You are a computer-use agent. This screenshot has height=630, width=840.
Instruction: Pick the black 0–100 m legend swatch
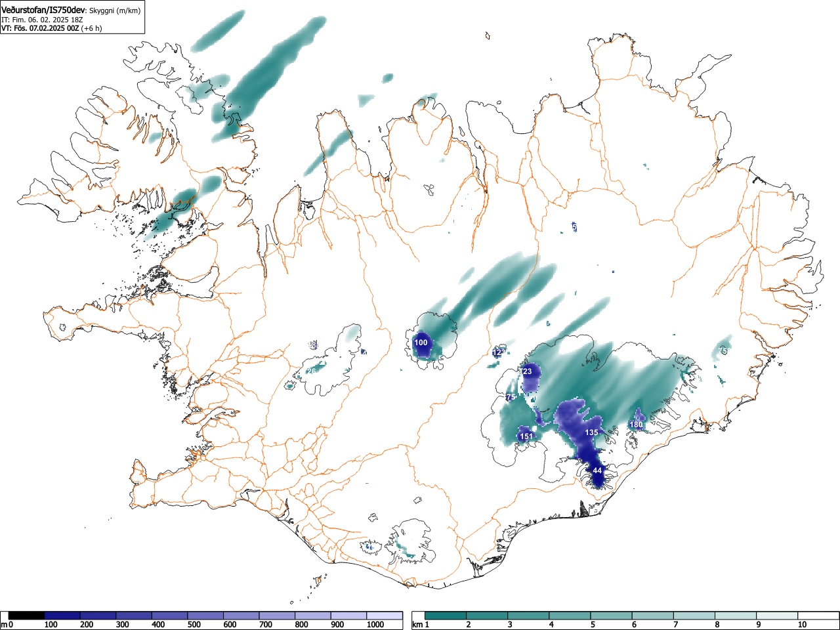pyautogui.click(x=27, y=616)
